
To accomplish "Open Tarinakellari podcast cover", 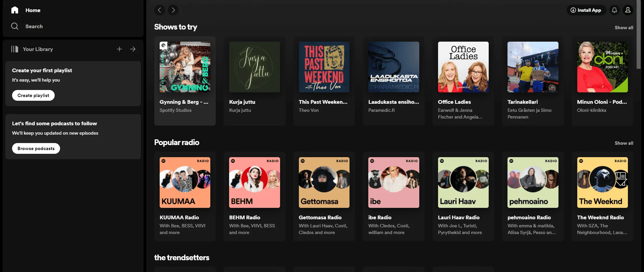I will pyautogui.click(x=533, y=67).
